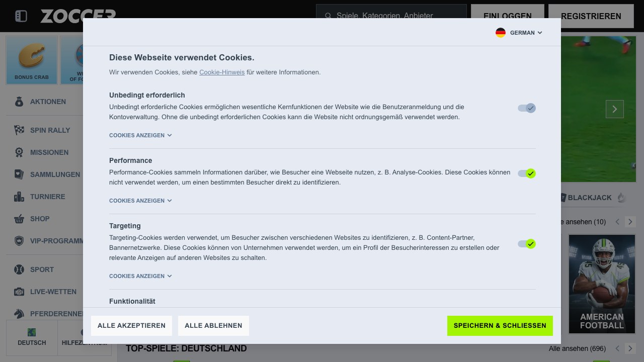644x362 pixels.
Task: Click the game search input field
Action: [x=391, y=16]
